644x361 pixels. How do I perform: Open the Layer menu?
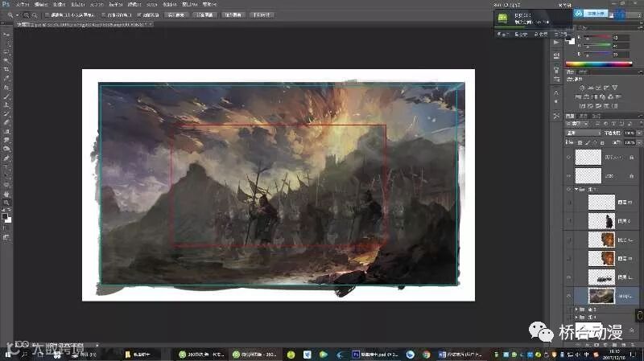(x=77, y=4)
